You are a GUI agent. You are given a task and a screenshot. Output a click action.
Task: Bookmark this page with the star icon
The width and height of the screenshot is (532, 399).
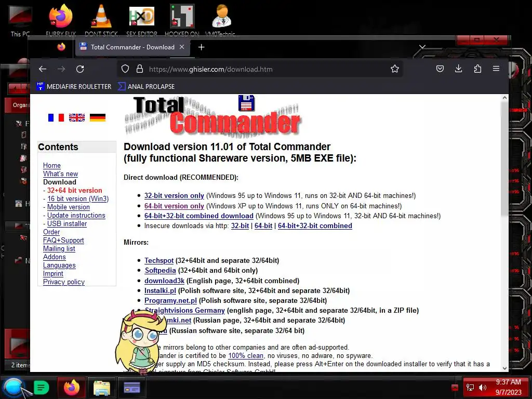[x=395, y=69]
